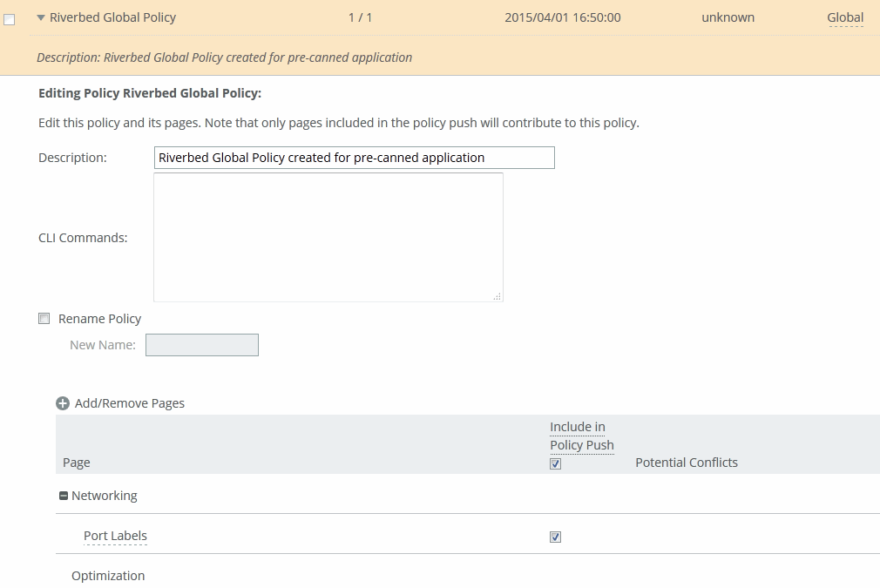Toggle the header Include in Policy Push checkbox
The height and width of the screenshot is (588, 880).
[556, 463]
